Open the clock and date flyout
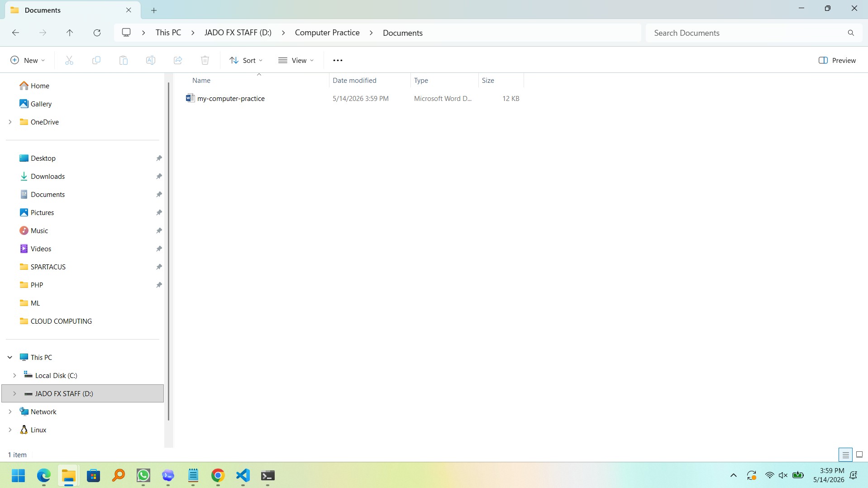 (x=828, y=475)
